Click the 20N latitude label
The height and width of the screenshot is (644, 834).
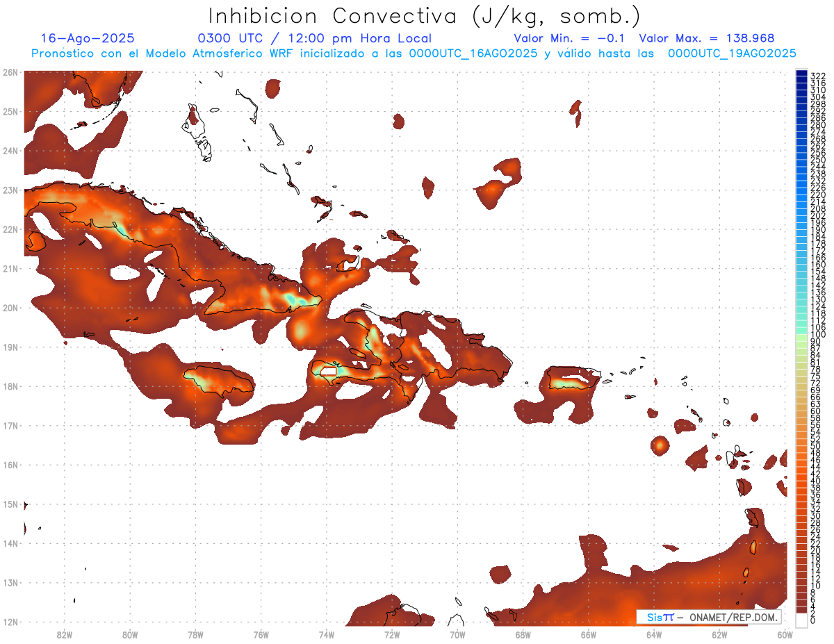[10, 308]
